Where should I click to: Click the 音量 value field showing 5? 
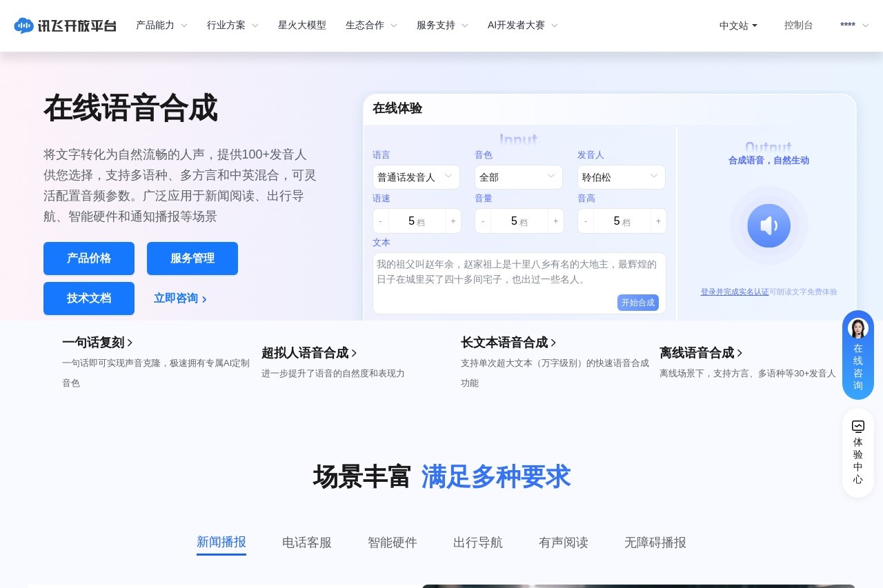(x=519, y=221)
